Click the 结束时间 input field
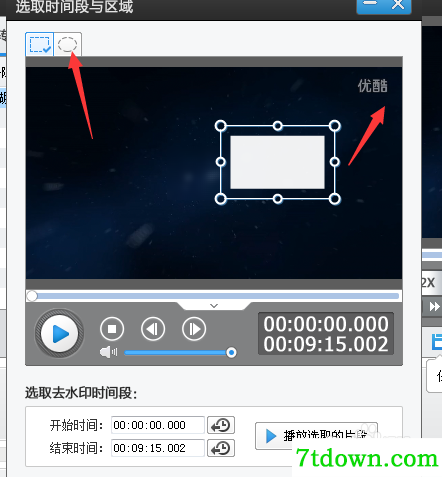 point(158,448)
